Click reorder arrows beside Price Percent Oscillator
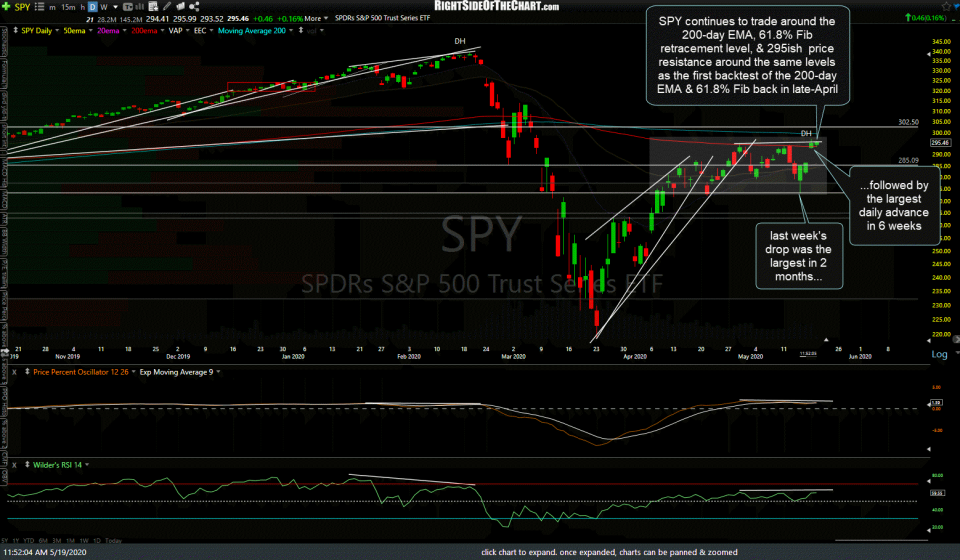 (x=27, y=371)
